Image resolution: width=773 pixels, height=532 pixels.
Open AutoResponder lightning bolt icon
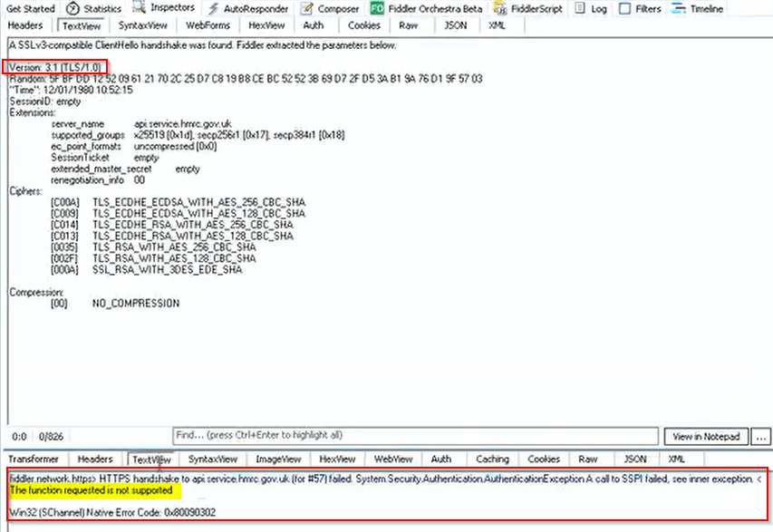coord(213,8)
